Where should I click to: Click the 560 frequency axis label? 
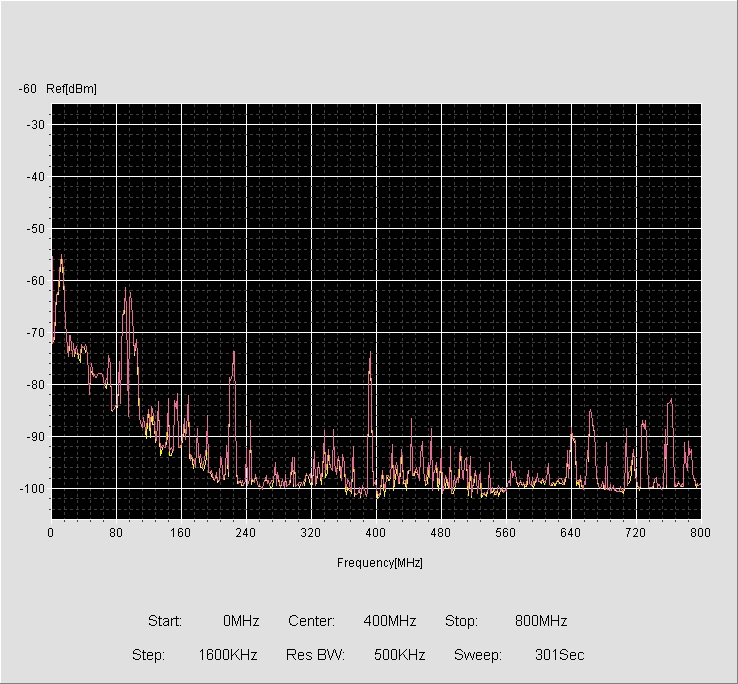click(x=505, y=533)
